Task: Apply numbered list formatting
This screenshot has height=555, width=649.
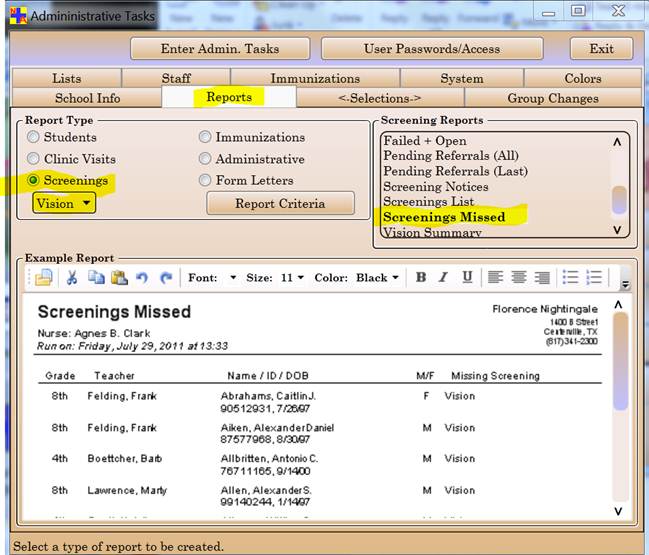Action: [x=594, y=277]
